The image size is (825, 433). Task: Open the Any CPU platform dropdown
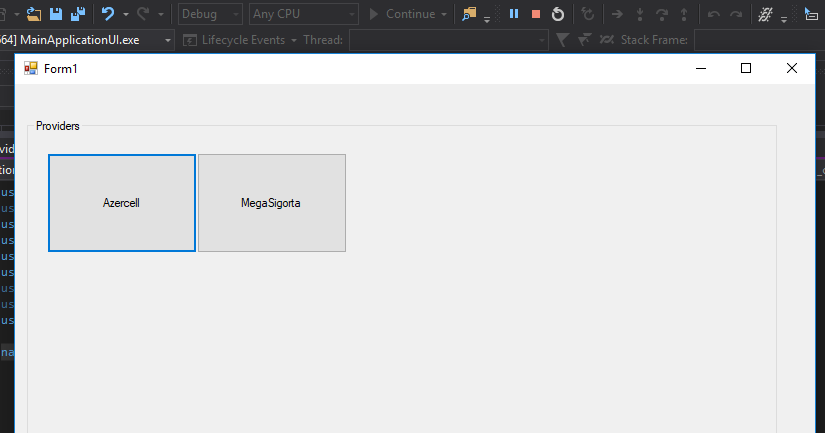[304, 14]
